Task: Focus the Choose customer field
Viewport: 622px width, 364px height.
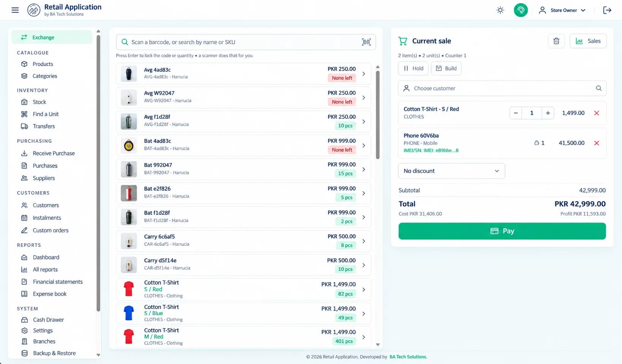Action: [x=502, y=88]
